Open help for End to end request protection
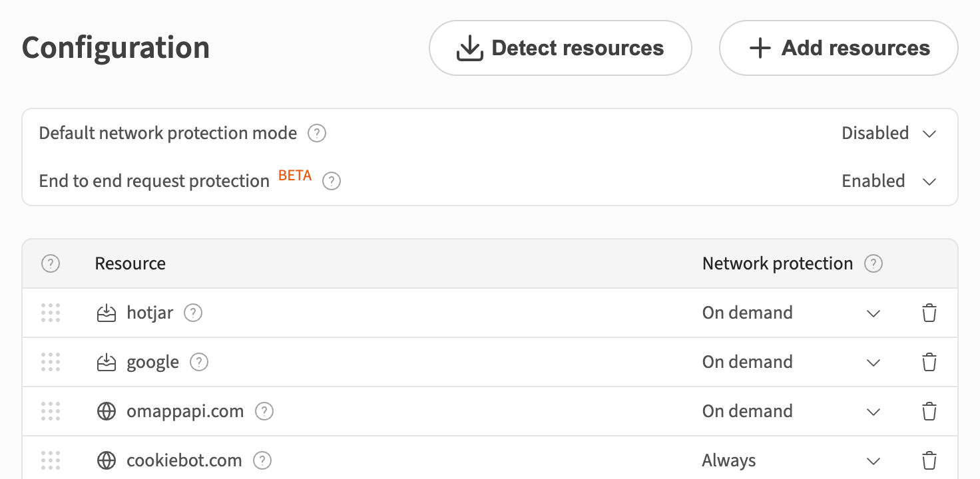 tap(332, 181)
